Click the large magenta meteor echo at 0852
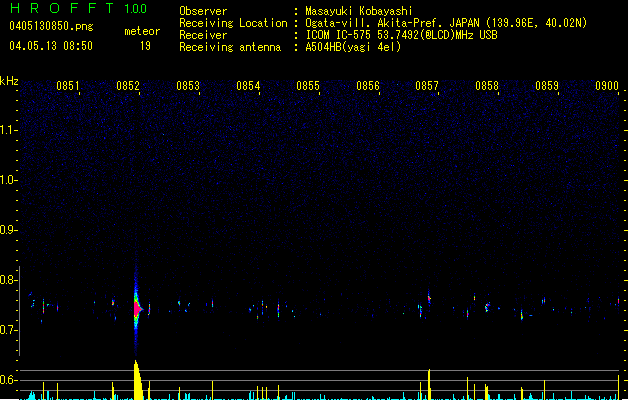 tap(137, 309)
